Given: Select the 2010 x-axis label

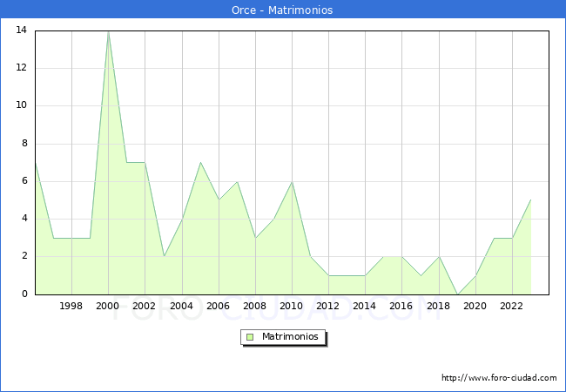Looking at the screenshot, I should point(292,307).
